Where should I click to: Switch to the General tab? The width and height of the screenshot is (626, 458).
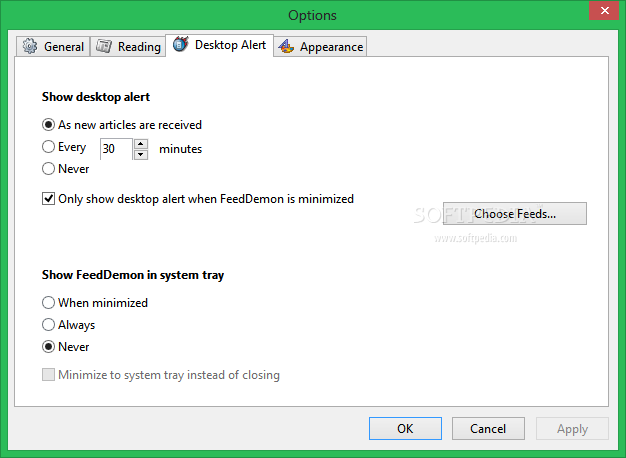pos(53,46)
